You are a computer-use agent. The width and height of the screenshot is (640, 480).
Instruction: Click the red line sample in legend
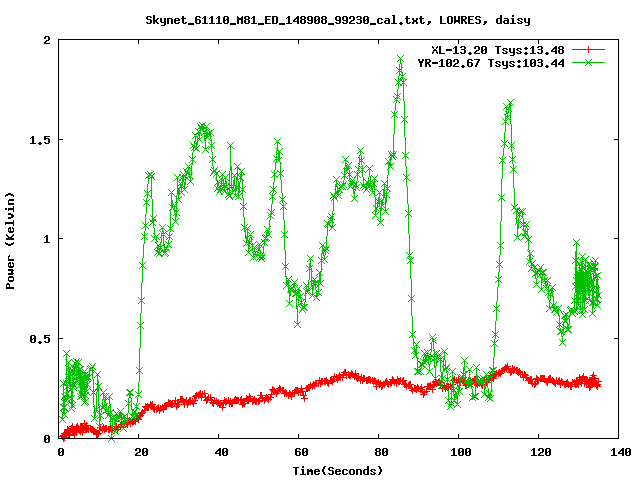click(588, 49)
